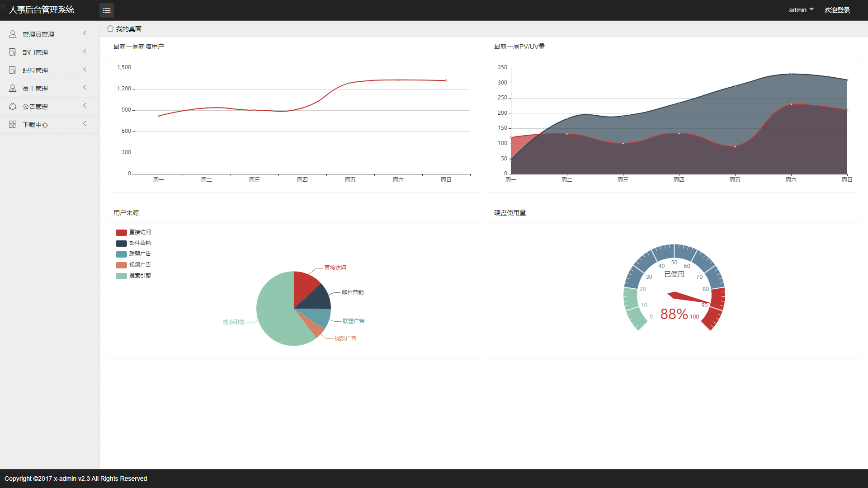Screen dimensions: 868x488
Task: Toggle 直接访问 legend in pie chart
Action: 140,232
